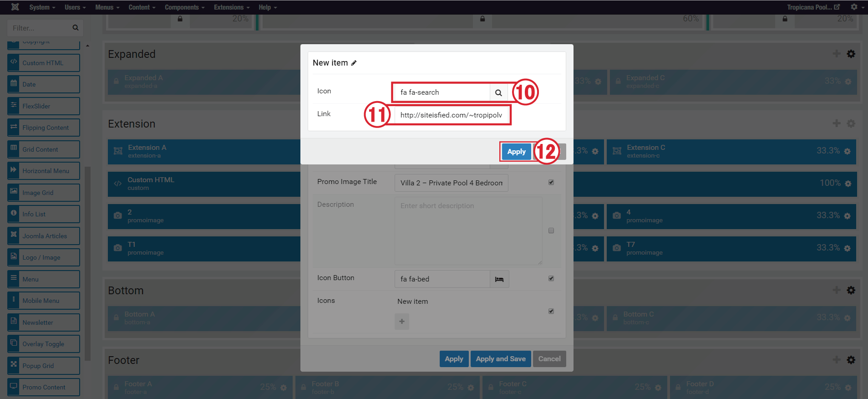Select Date particle in sidebar

pyautogui.click(x=44, y=84)
